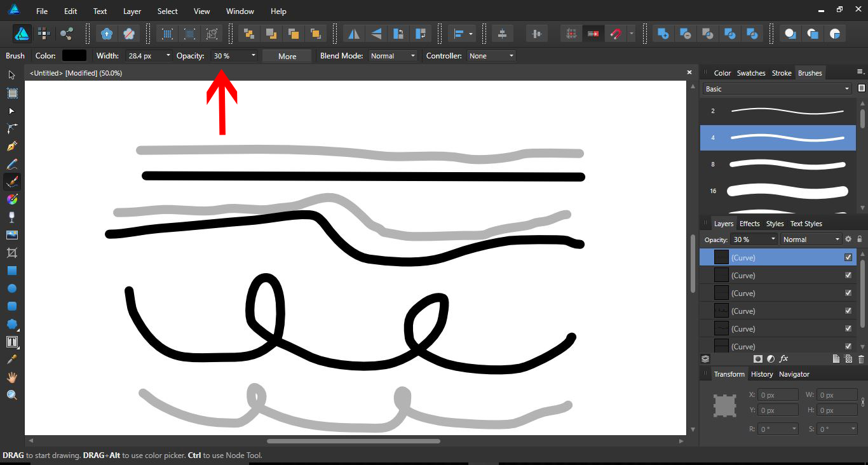Expand the Controller dropdown
This screenshot has height=465, width=868.
coord(491,55)
